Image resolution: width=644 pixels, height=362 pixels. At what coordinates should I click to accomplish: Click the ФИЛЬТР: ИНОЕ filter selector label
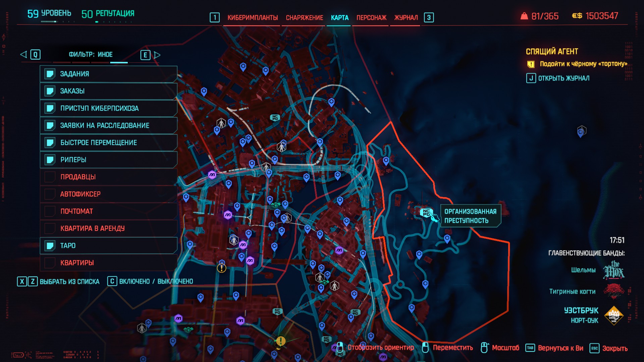[91, 54]
